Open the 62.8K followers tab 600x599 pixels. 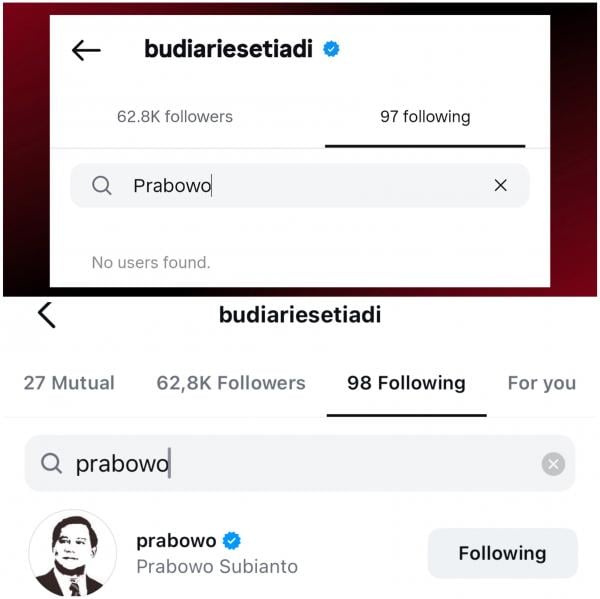pos(175,116)
